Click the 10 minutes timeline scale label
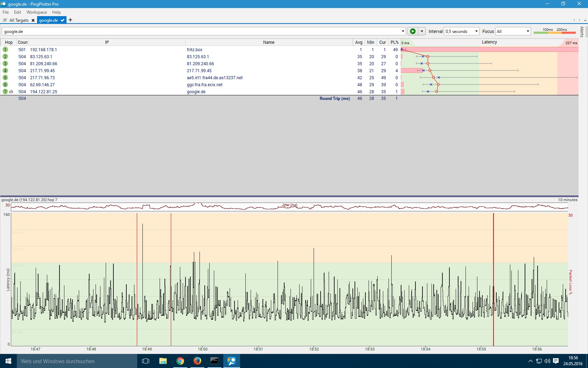Screen dimensions: 588x368 click(x=568, y=200)
